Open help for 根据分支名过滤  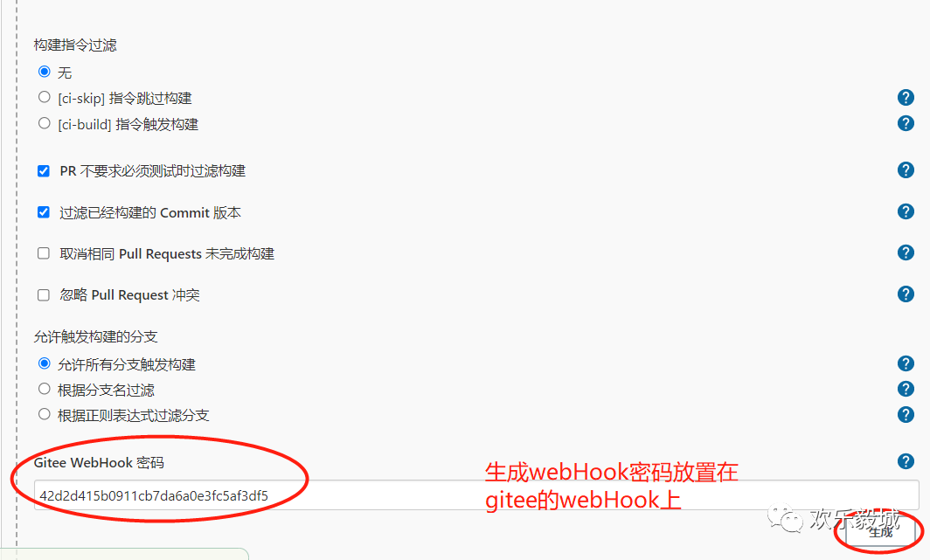coord(906,389)
